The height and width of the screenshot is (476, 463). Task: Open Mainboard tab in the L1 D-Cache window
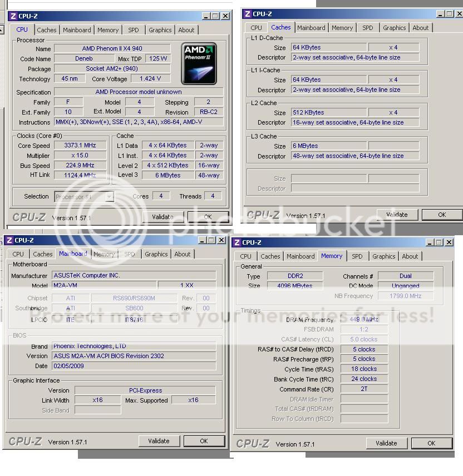tap(311, 28)
